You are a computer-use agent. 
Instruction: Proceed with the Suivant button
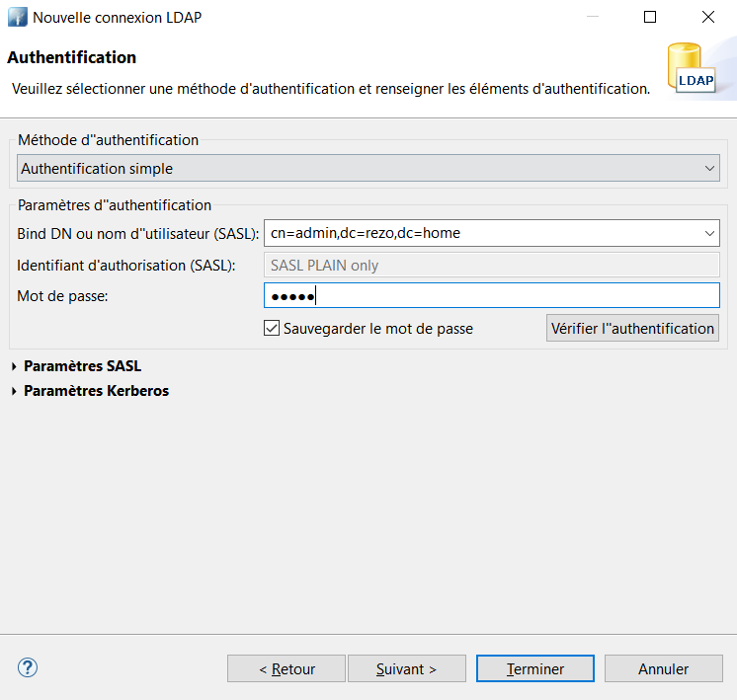[407, 668]
